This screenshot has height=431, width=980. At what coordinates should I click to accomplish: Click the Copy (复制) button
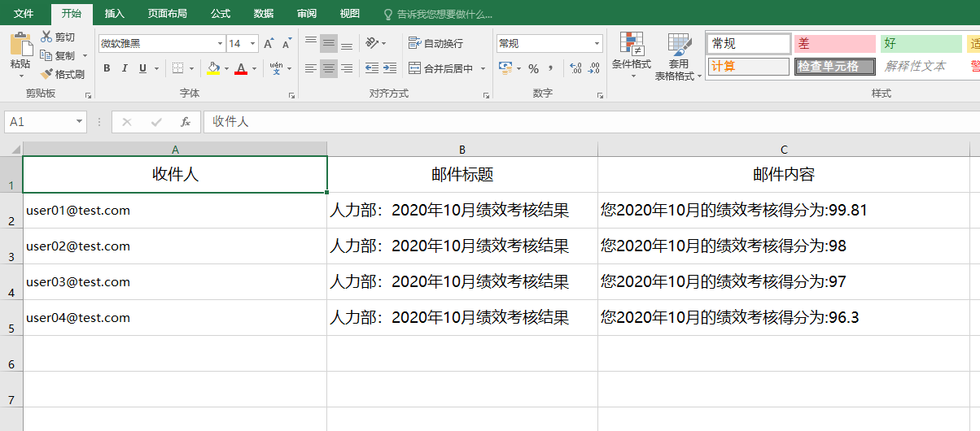(x=57, y=55)
